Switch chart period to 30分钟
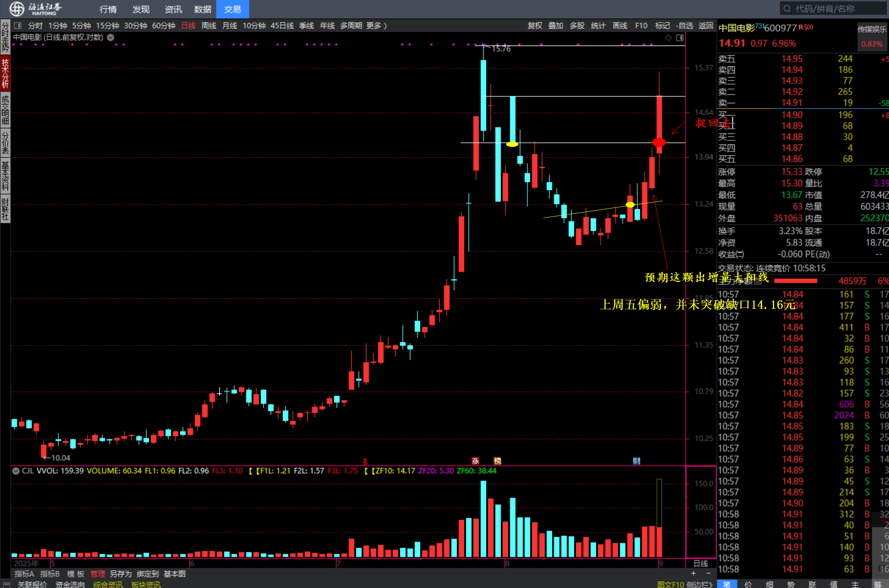Screen dimensions: 889x588 (x=136, y=26)
